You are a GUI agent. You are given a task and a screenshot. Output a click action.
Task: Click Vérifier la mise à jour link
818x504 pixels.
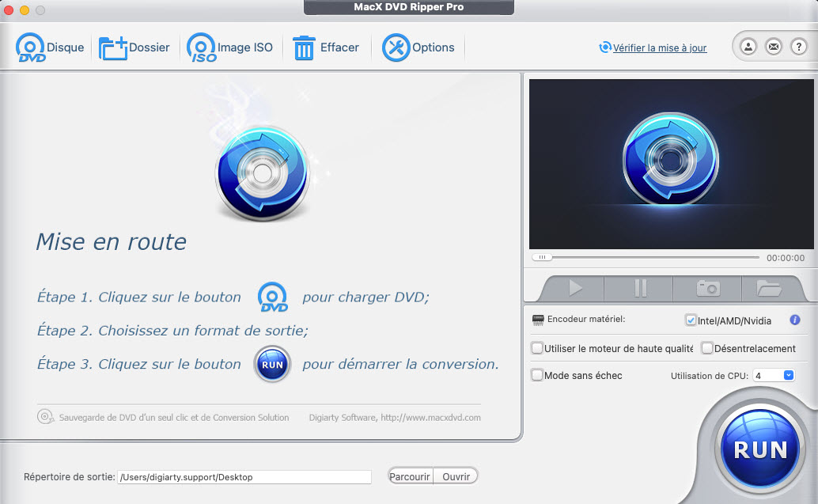pos(659,48)
